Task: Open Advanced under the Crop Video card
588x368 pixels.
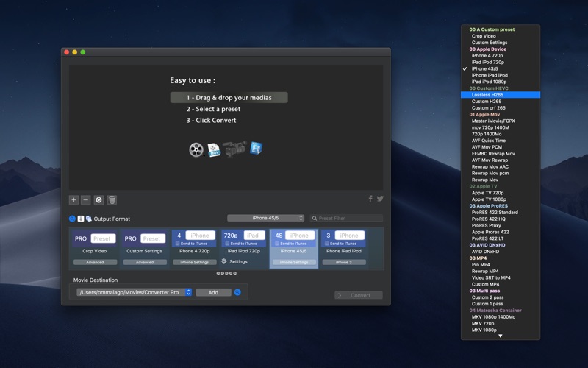Action: point(95,262)
